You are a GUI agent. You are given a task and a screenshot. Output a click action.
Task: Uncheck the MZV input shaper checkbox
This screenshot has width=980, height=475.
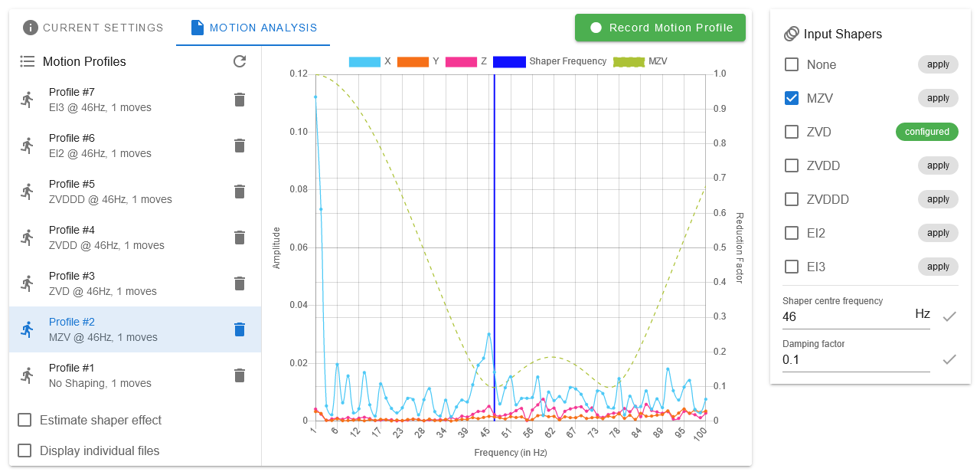792,98
